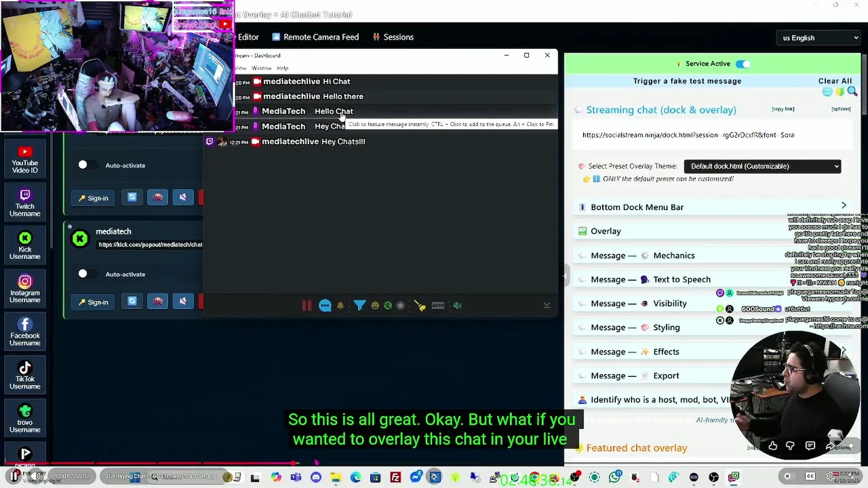Screen dimensions: 868x488
Task: Mute dock sound with the speaker icon
Action: click(457, 306)
